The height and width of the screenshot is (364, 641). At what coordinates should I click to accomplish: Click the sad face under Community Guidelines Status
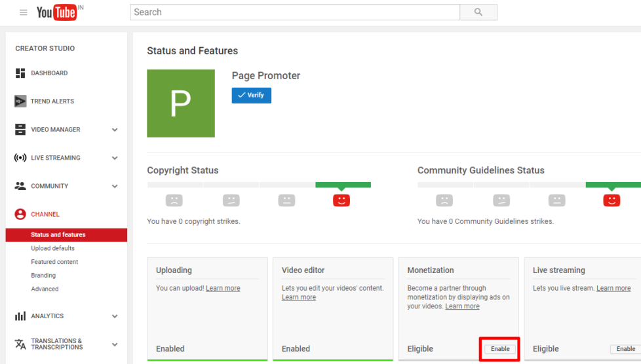click(x=444, y=200)
